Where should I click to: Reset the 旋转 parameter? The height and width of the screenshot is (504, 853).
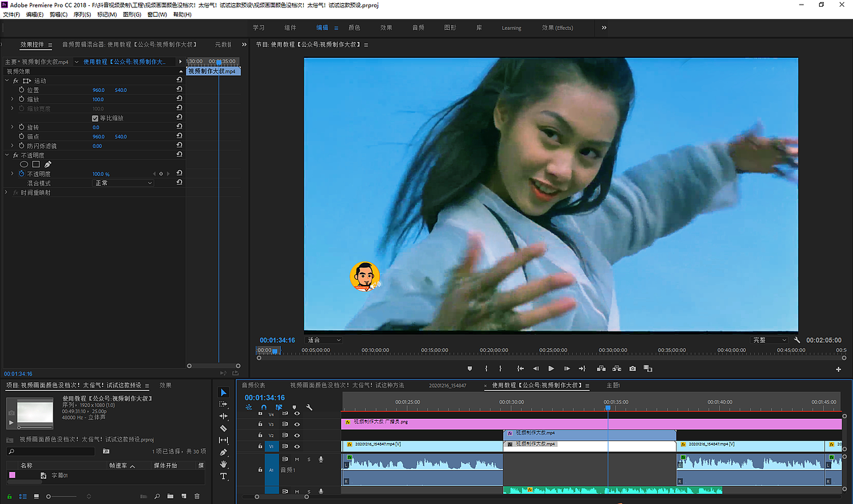(x=179, y=127)
